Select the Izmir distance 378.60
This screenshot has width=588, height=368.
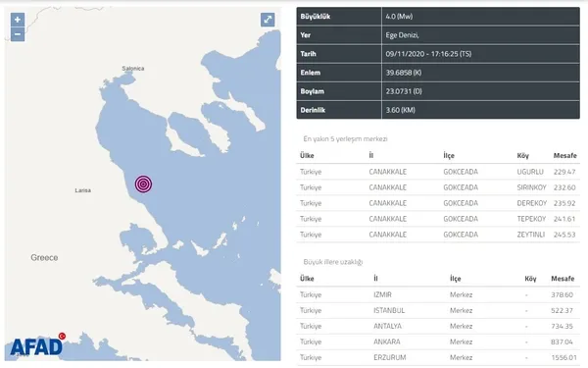(563, 295)
